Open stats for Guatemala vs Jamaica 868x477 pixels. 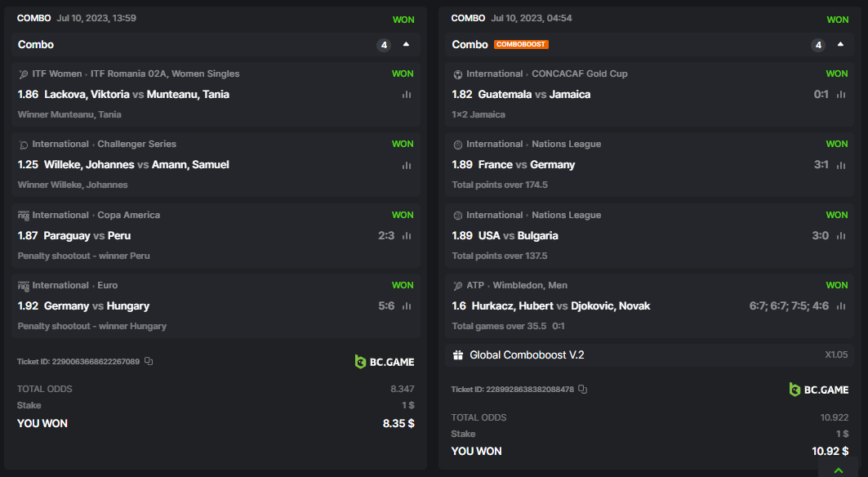[x=840, y=95]
